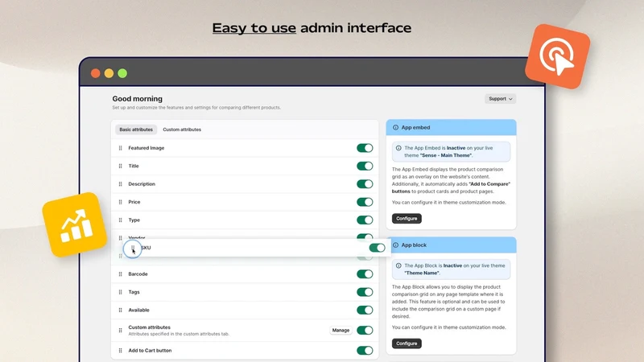
Task: Click Configure in the App block card
Action: (x=407, y=343)
